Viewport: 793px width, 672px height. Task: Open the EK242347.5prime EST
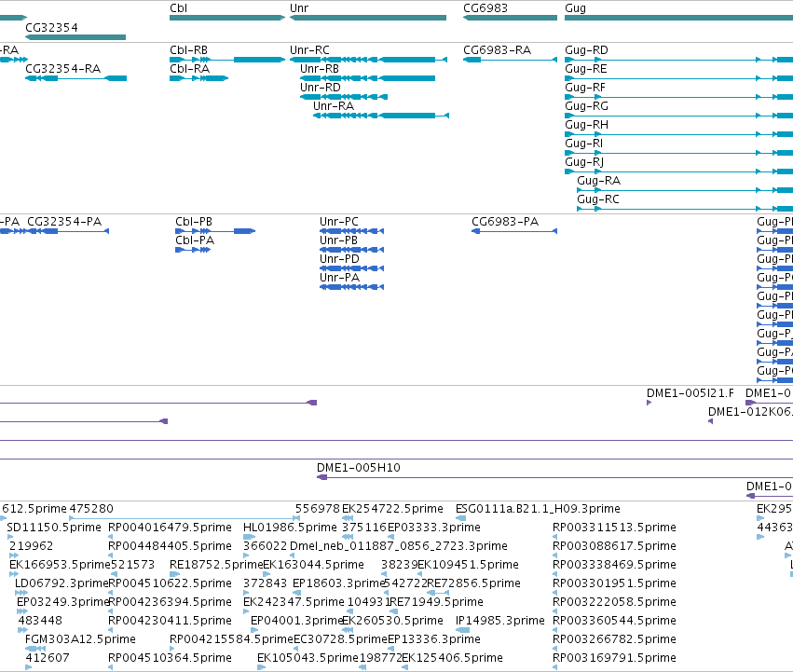point(246,611)
